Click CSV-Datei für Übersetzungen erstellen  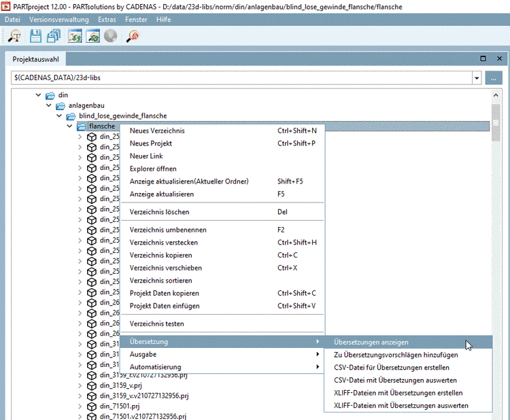pos(391,368)
